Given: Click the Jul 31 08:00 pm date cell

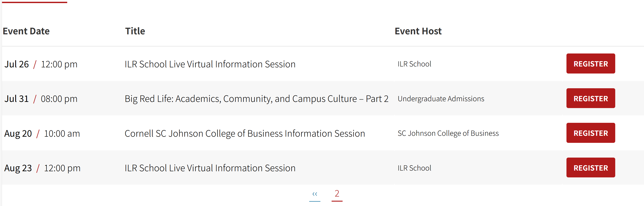Looking at the screenshot, I should click(41, 99).
